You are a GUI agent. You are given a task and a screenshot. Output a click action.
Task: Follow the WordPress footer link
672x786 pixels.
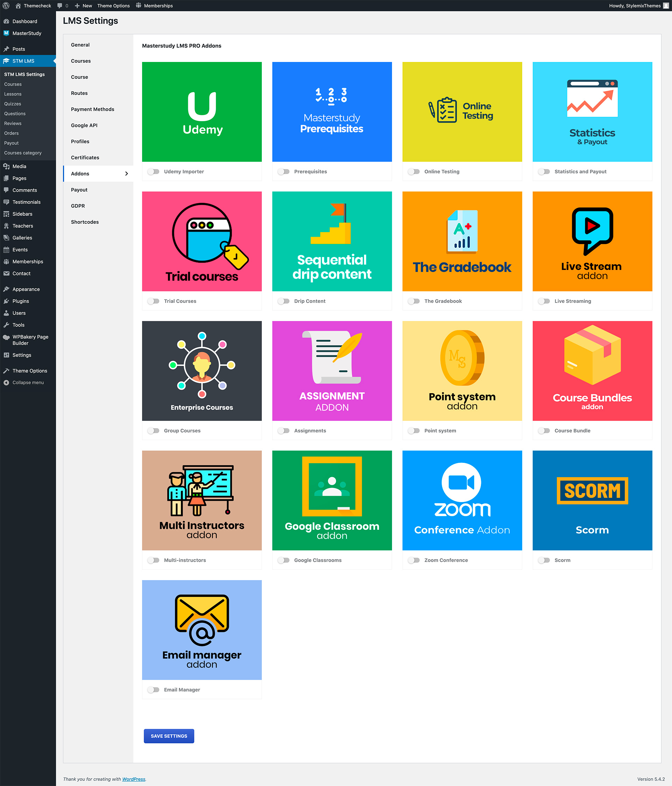[x=133, y=779]
